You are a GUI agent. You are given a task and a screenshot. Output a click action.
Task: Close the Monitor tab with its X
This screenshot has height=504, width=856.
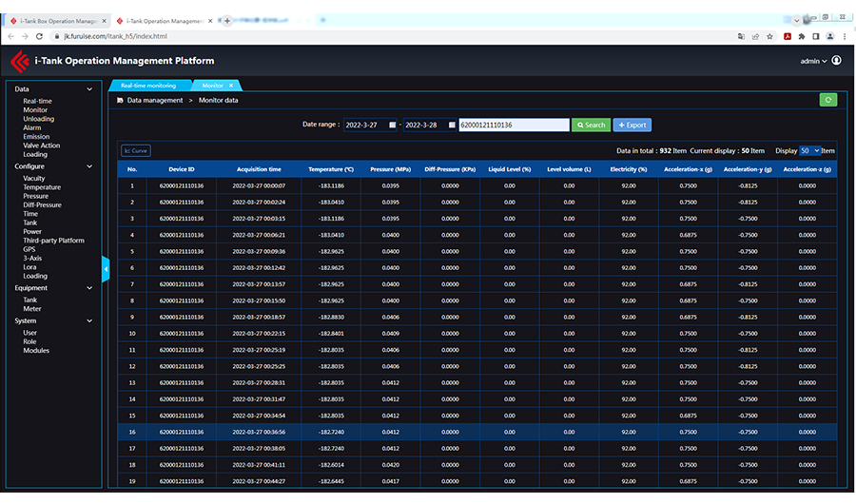(231, 86)
